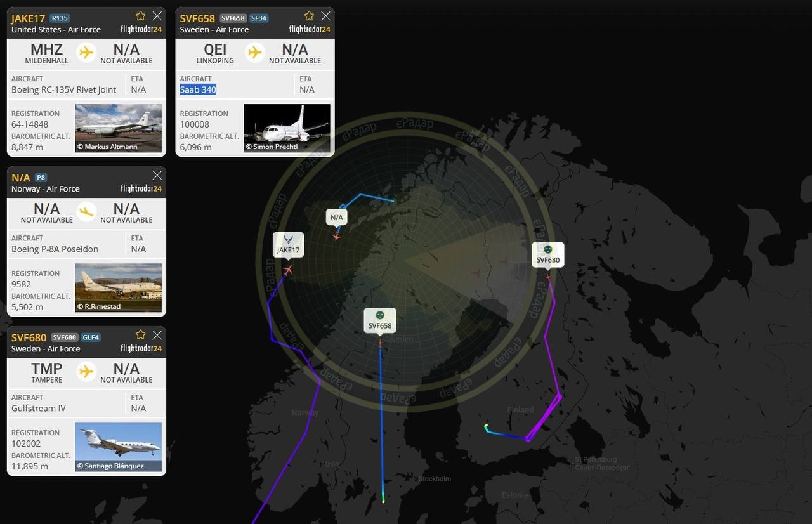Viewport: 812px width, 524px height.
Task: Click the yellow plane icon in SVF680 card
Action: (x=86, y=371)
